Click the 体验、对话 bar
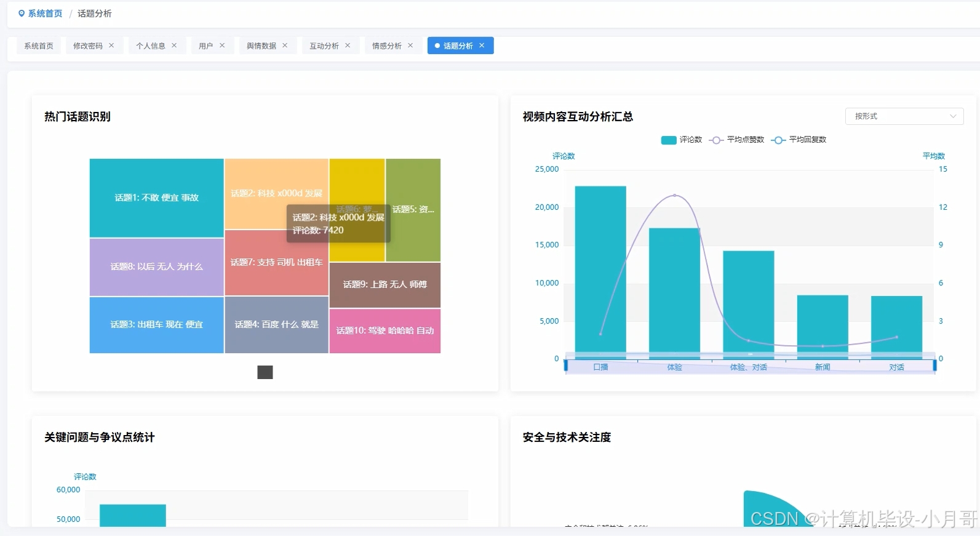This screenshot has height=536, width=980. (x=749, y=305)
